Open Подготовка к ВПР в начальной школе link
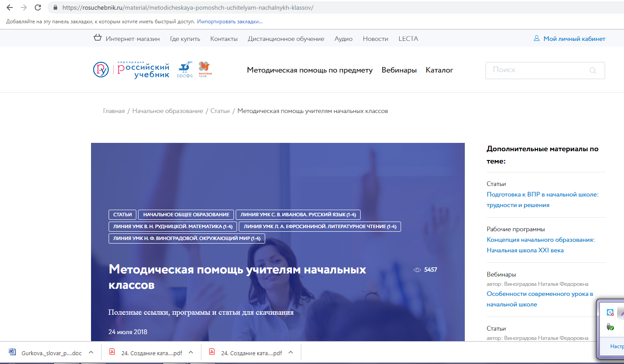Image resolution: width=624 pixels, height=364 pixels. (x=543, y=200)
